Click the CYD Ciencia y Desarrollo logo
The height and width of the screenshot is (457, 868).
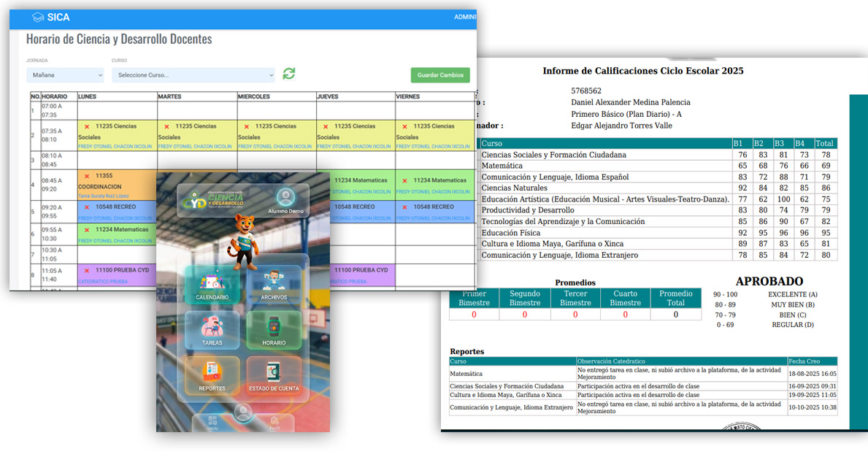(x=216, y=200)
